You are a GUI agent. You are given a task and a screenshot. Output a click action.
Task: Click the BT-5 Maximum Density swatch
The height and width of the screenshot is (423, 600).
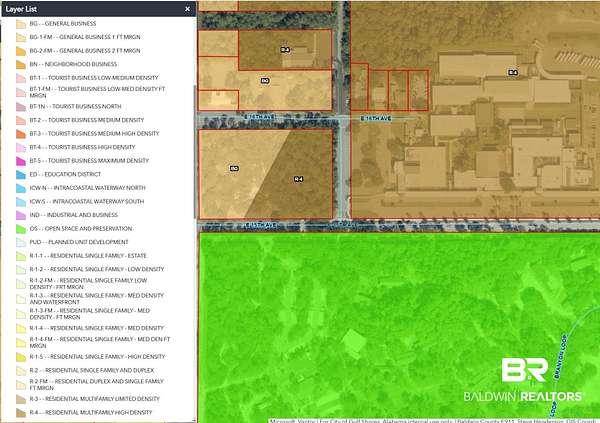(21, 161)
